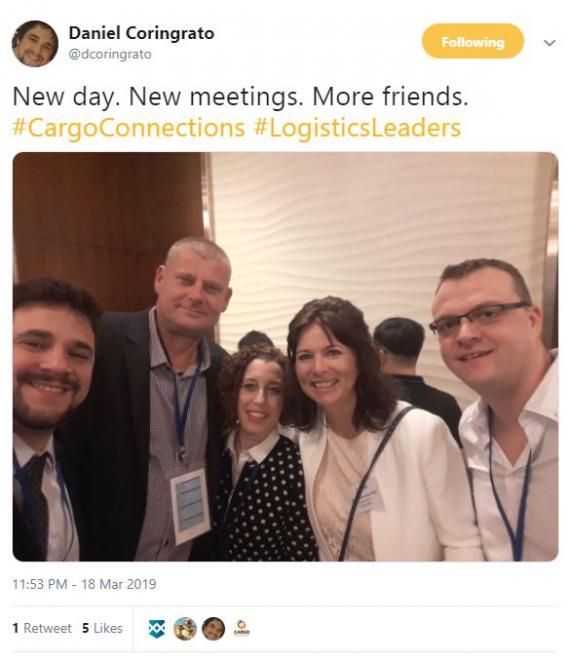Image resolution: width=570 pixels, height=662 pixels.
Task: Show who retweeted via 1 Retweet
Action: (42, 628)
